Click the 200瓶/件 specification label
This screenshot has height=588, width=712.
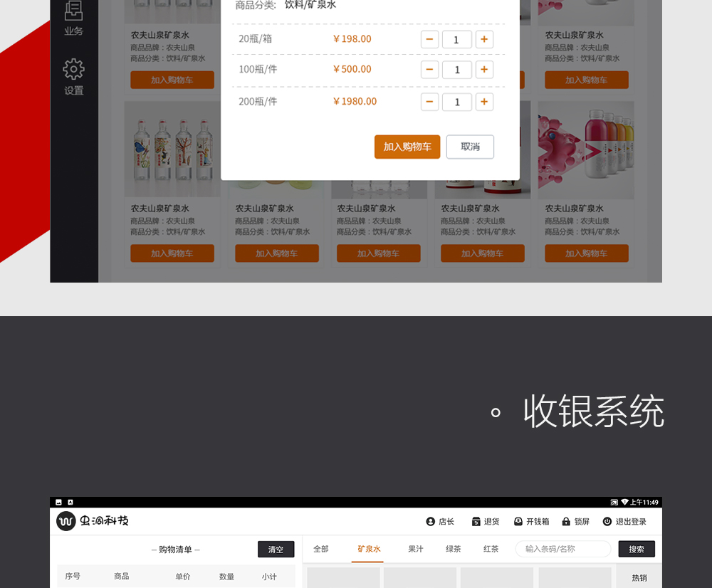(x=258, y=102)
